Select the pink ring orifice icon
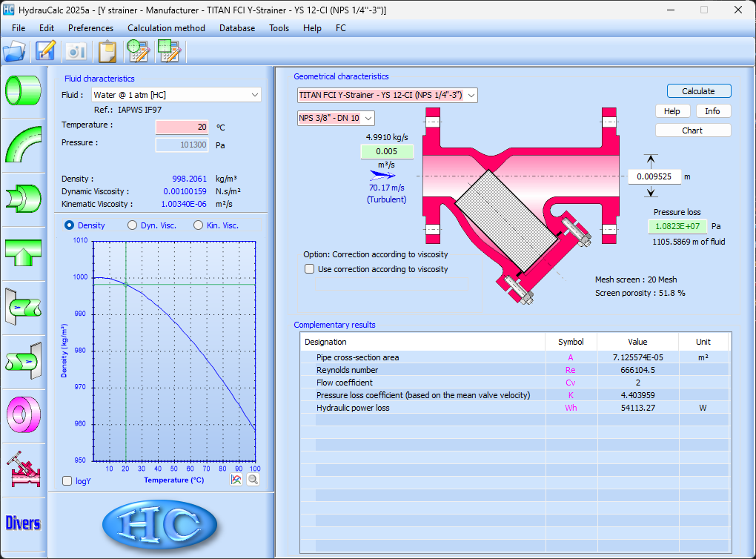This screenshot has width=756, height=559. (x=24, y=414)
